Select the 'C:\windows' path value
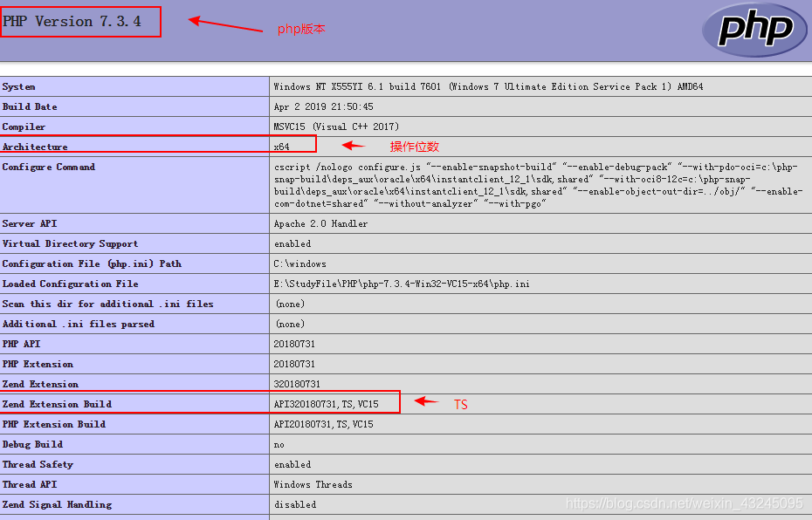Screen dimensions: 812x520 point(299,263)
